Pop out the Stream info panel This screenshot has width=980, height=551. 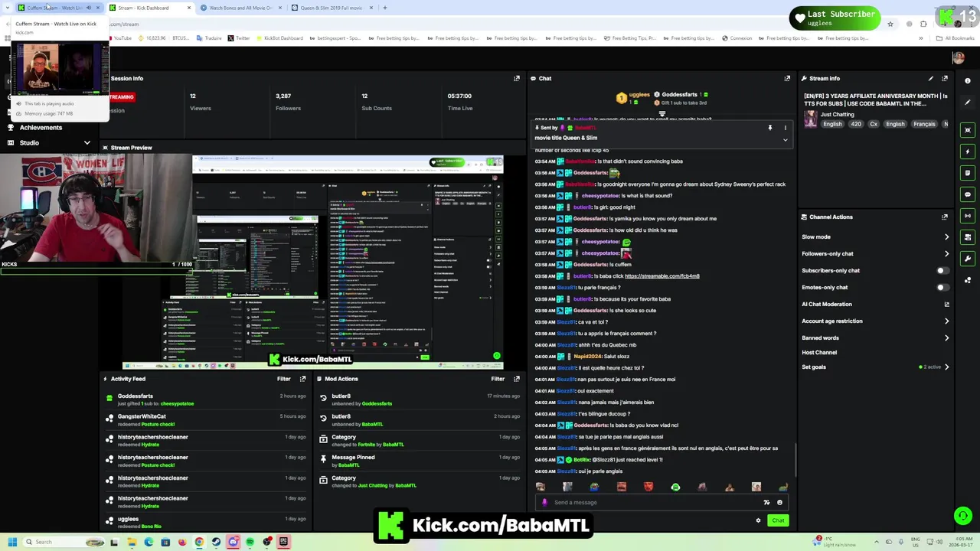pos(945,78)
